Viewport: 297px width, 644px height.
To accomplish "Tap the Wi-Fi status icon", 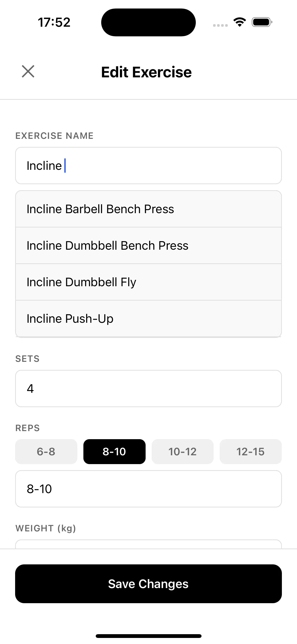I will (x=240, y=22).
